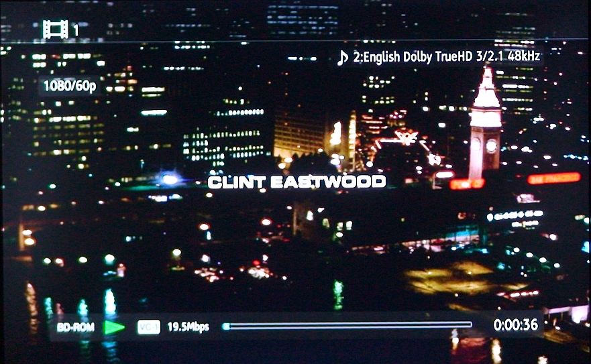Click the title number 1 indicator
Viewport: 591px width, 364px height.
[76, 30]
